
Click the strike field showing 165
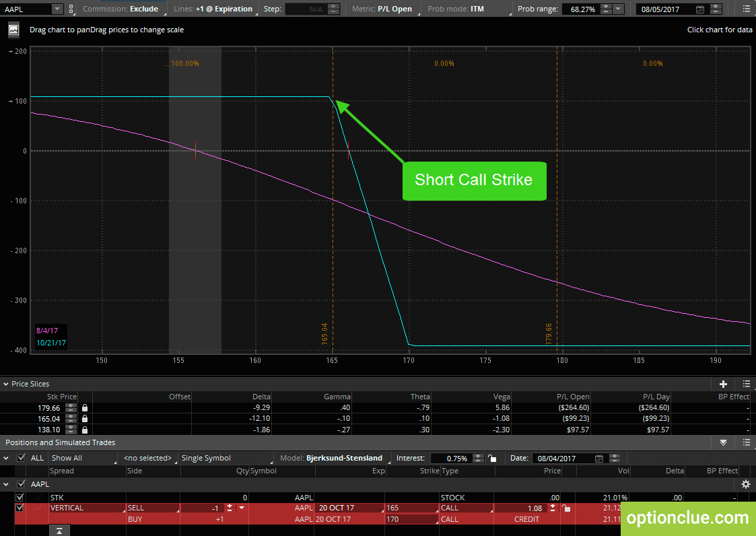(x=411, y=508)
